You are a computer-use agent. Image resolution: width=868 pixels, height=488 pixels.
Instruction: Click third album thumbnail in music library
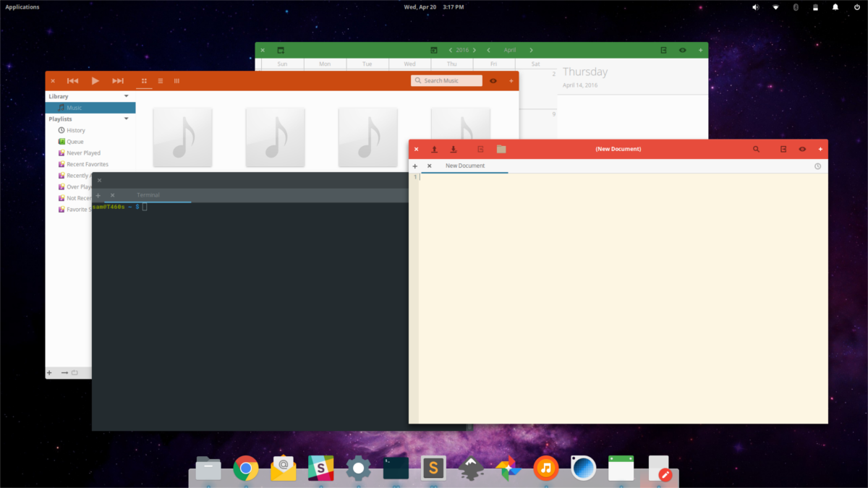368,137
